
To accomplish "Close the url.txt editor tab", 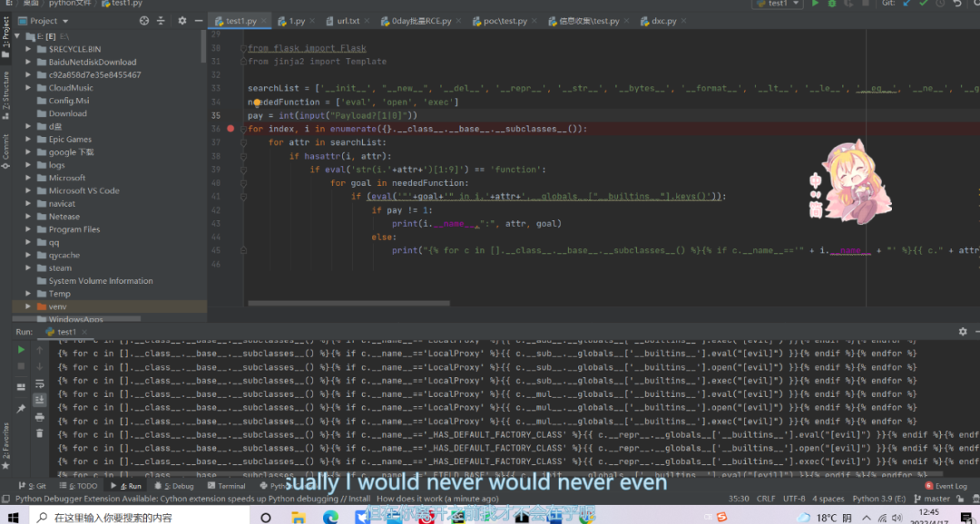I will click(367, 21).
